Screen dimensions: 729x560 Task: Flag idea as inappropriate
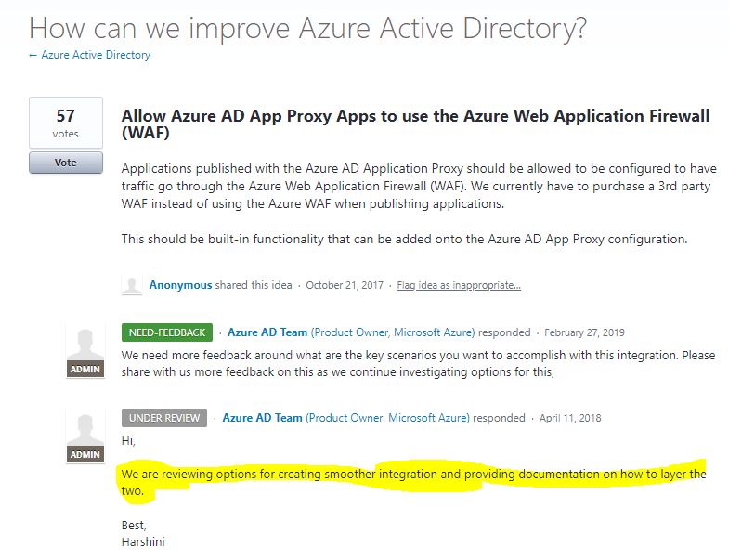(459, 285)
